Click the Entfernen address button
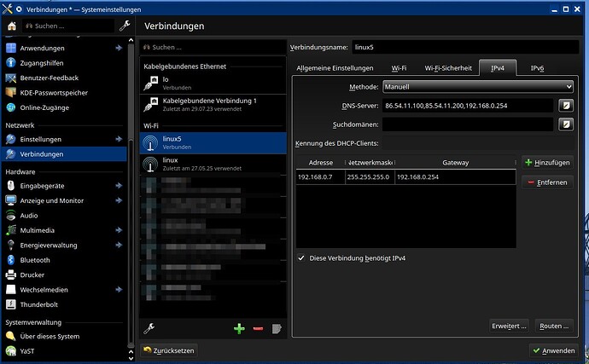The image size is (589, 364). (x=548, y=182)
